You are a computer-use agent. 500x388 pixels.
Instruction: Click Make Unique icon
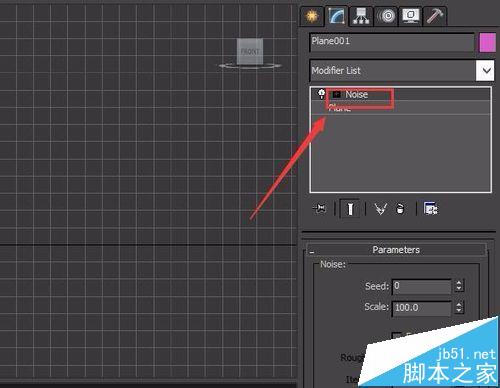380,209
